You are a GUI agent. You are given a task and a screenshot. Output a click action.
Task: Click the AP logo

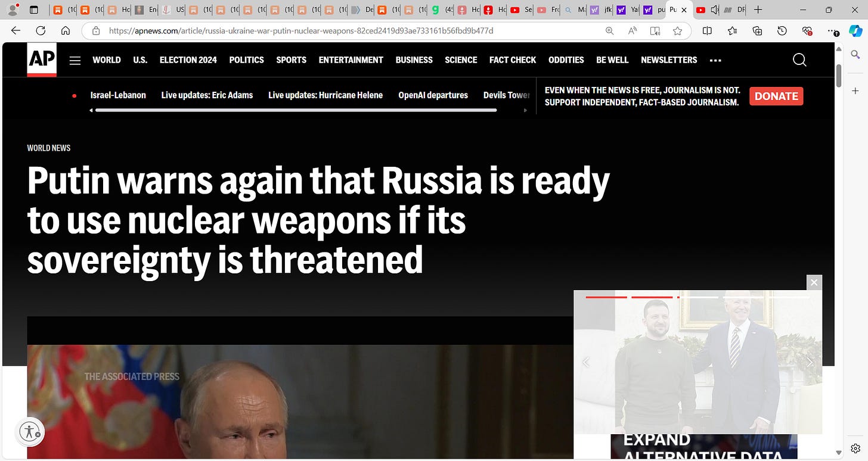(42, 60)
